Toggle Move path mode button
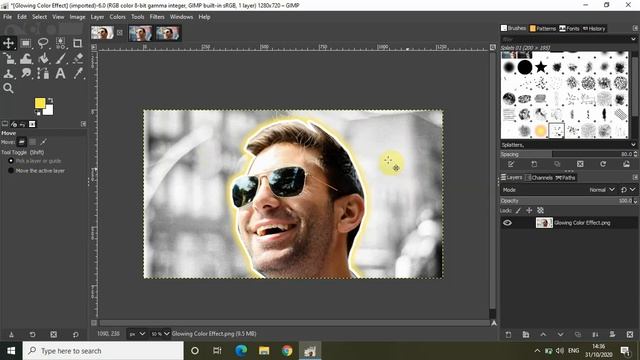The width and height of the screenshot is (640, 360). (x=43, y=142)
